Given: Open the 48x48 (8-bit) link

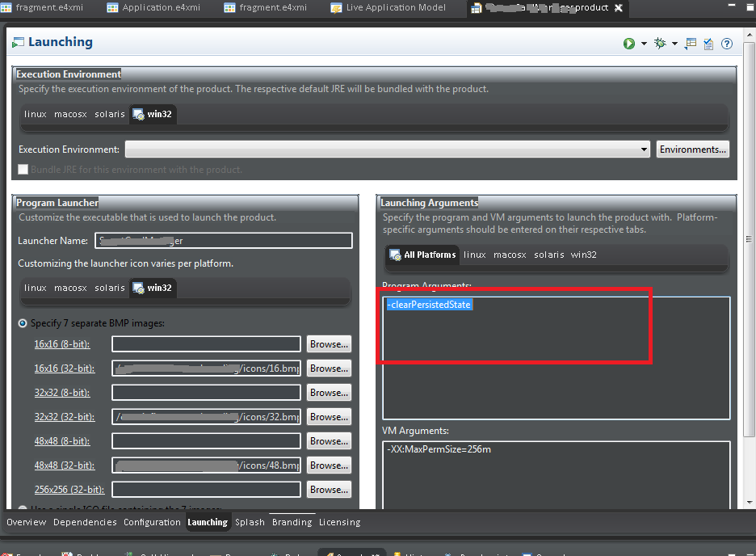Looking at the screenshot, I should coord(61,441).
